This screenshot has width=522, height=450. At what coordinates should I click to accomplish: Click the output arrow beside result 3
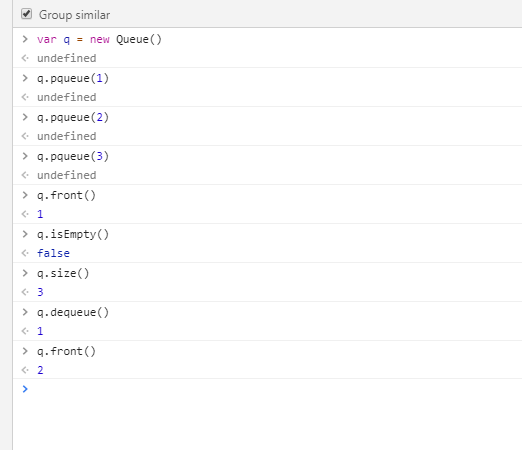pyautogui.click(x=25, y=292)
